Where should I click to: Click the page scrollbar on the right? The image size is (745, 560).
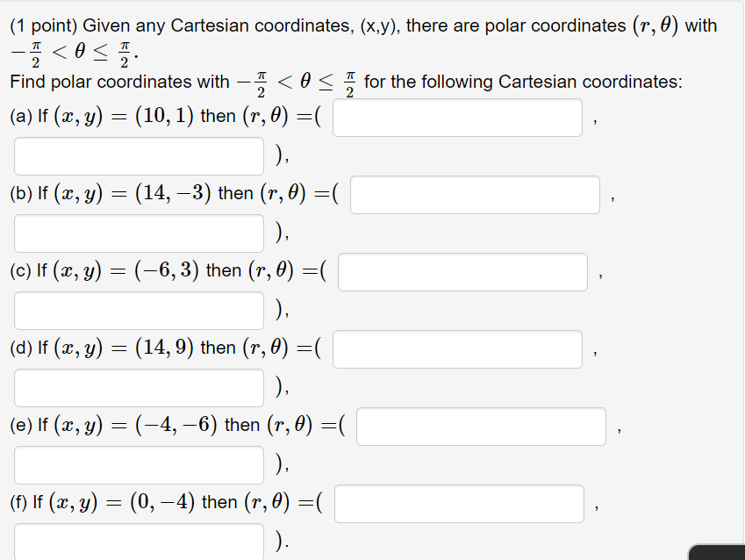tap(741, 263)
